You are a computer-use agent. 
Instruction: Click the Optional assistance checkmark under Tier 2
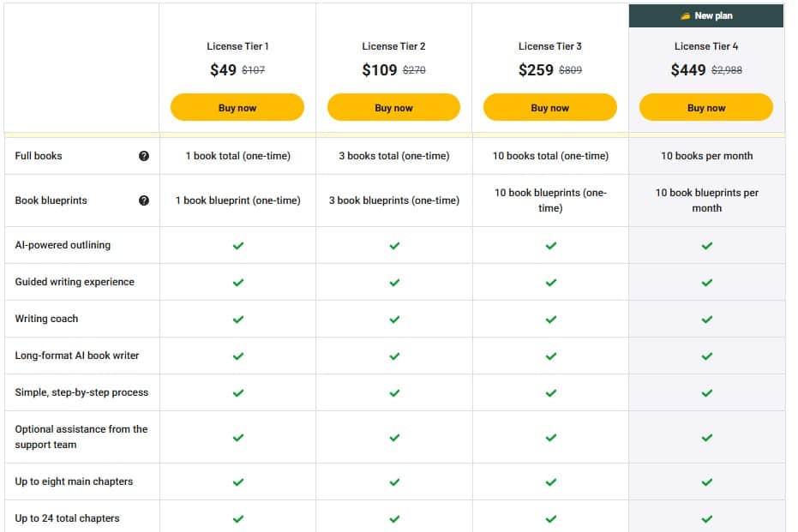(x=393, y=436)
